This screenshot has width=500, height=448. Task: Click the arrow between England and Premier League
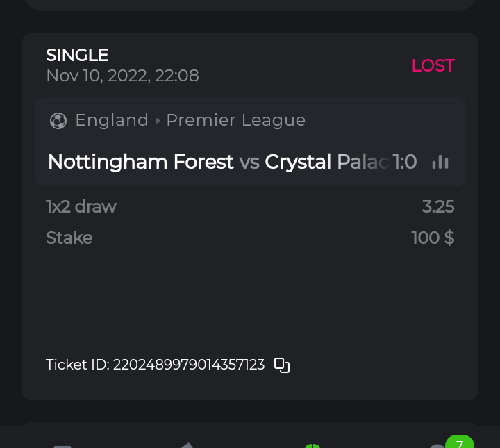(x=158, y=121)
